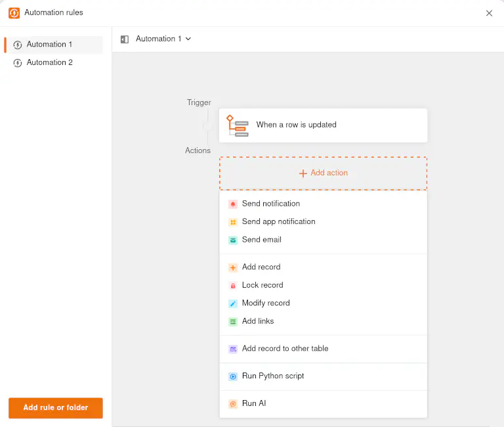Select Automation 2 in the sidebar
Screen dimensions: 504x427
[50, 63]
